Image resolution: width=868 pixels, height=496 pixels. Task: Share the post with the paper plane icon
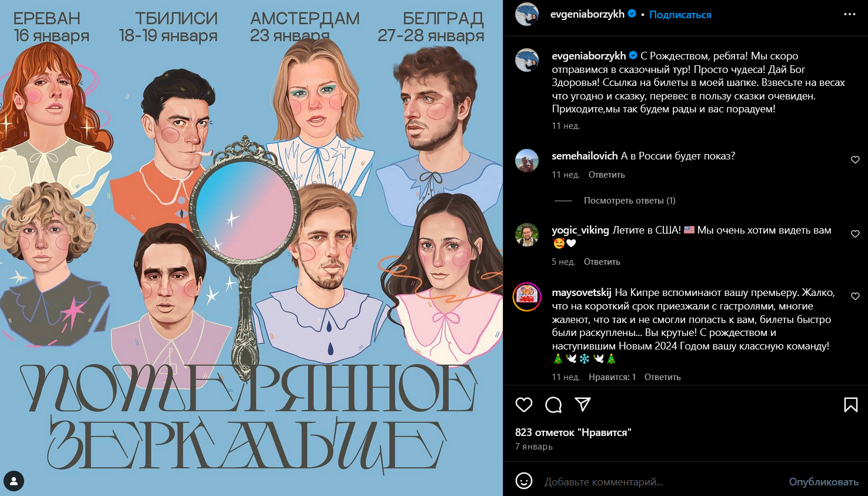pyautogui.click(x=582, y=404)
